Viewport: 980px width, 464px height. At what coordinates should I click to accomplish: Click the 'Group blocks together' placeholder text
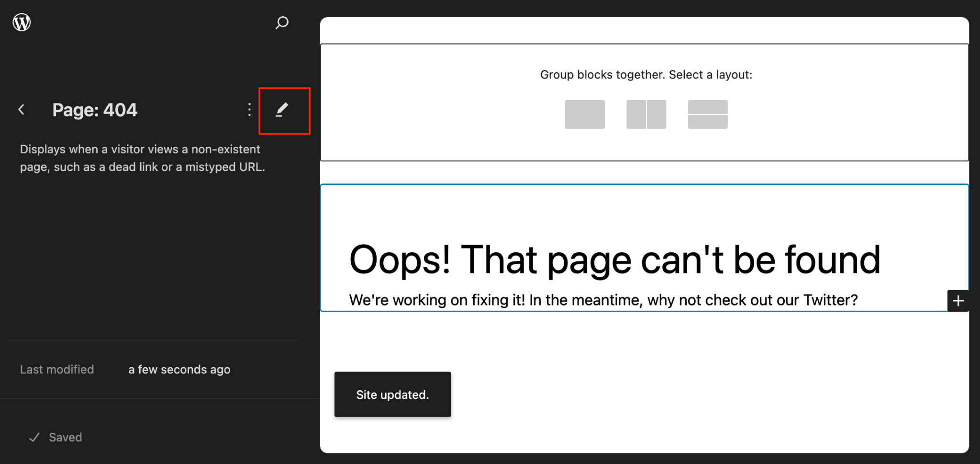coord(646,75)
